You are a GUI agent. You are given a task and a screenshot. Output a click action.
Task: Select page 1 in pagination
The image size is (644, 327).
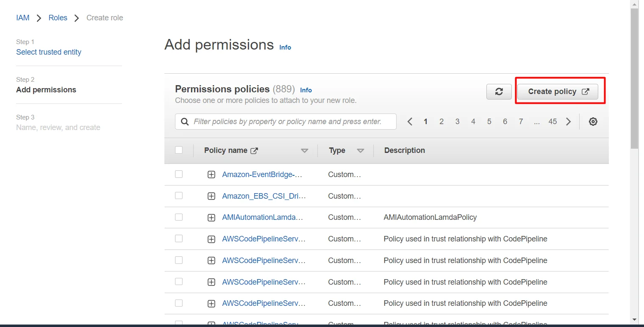[425, 122]
